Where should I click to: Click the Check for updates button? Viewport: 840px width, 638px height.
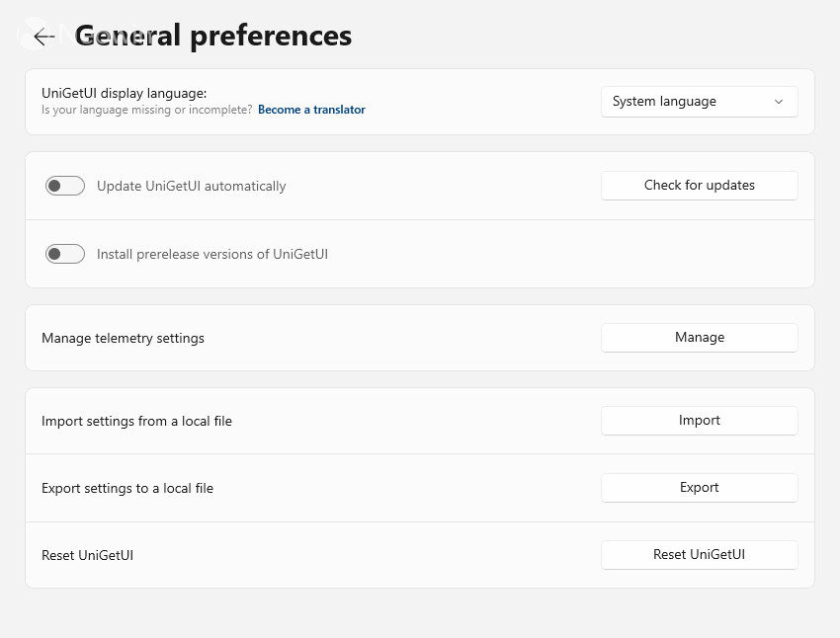pos(699,186)
